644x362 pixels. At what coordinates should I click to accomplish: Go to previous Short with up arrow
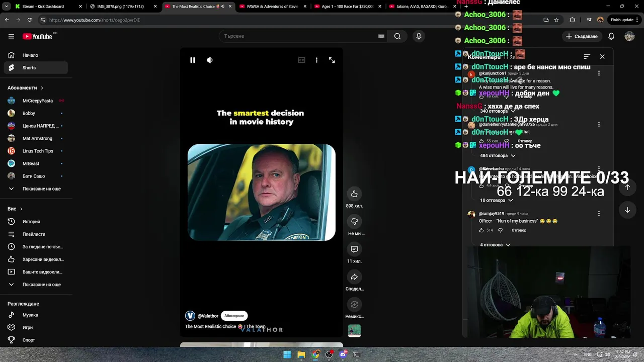(627, 187)
